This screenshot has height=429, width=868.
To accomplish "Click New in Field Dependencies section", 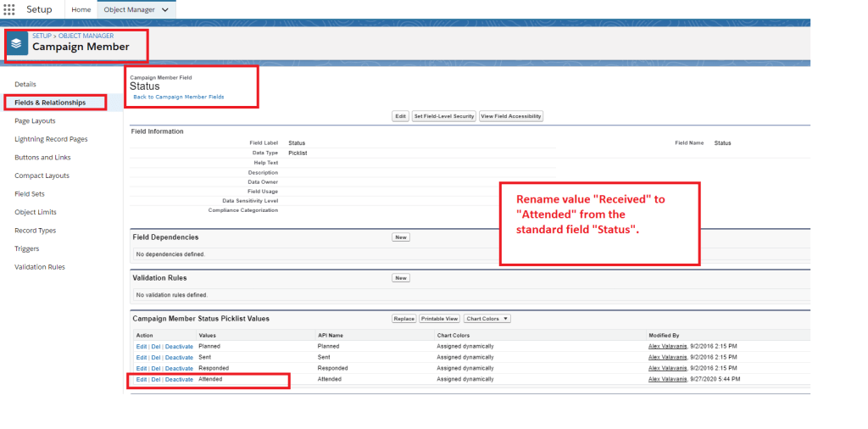I will tap(401, 237).
